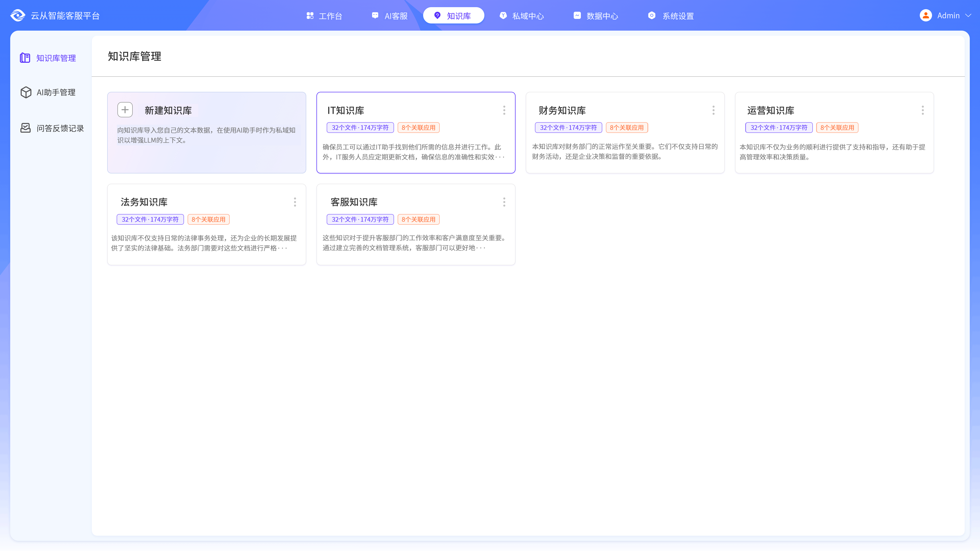Click the 问答反馈记录 inbox icon
Viewport: 980px width, 551px height.
pos(26,128)
